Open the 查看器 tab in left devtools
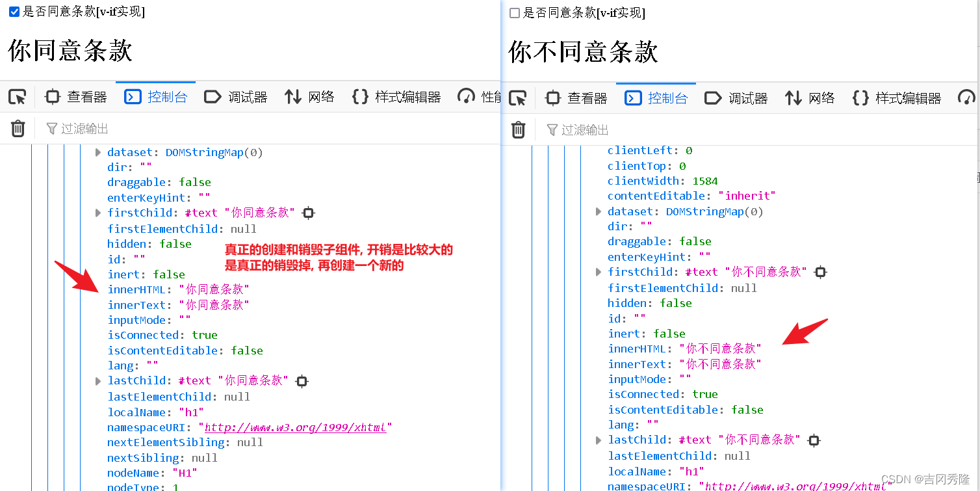The width and height of the screenshot is (980, 491). point(76,98)
